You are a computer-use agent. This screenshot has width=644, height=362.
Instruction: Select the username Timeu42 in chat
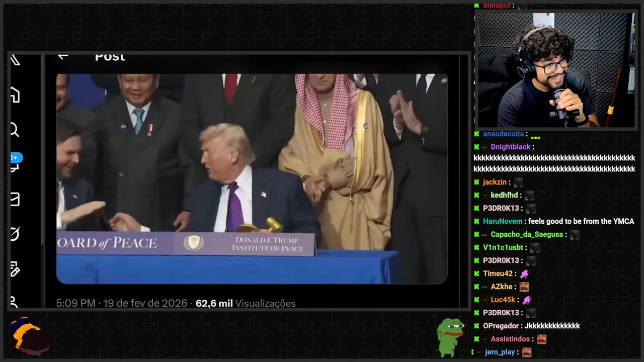tap(498, 274)
